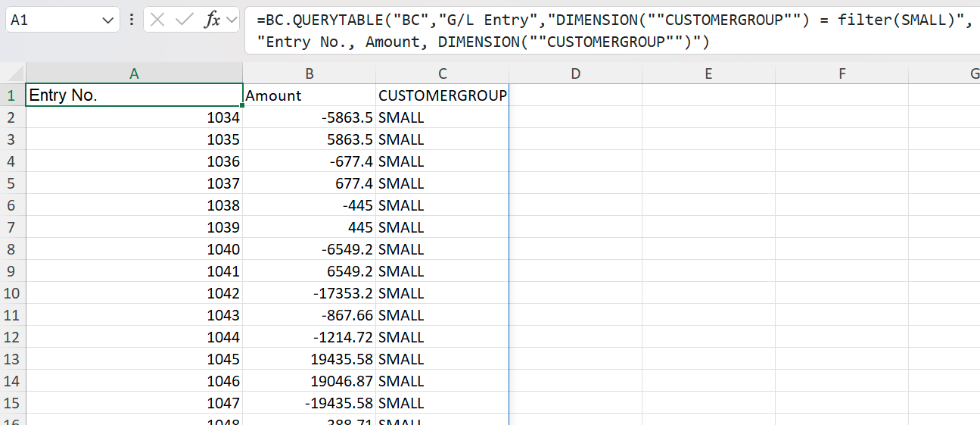Select row 15 header
Image resolution: width=980 pixels, height=425 pixels.
(12, 403)
